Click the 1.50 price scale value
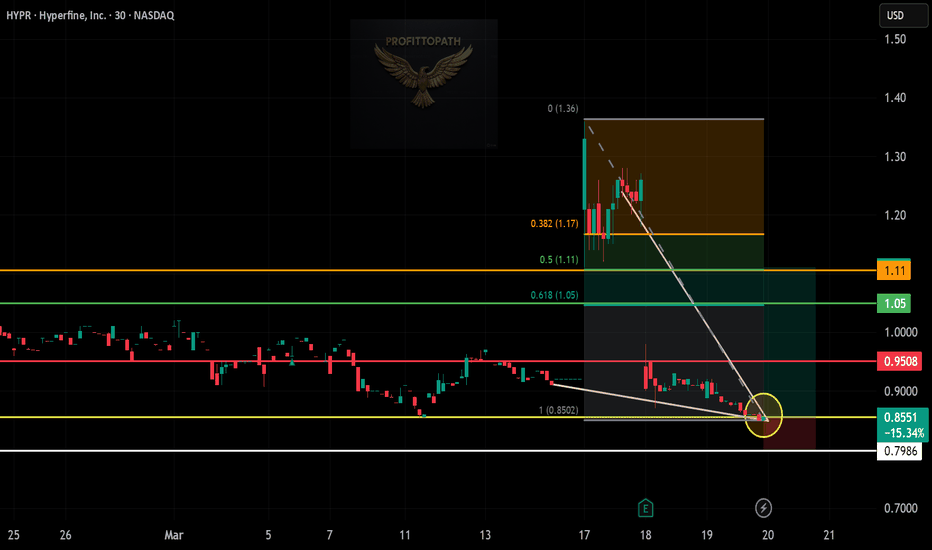Viewport: 932px width, 550px height. point(895,39)
